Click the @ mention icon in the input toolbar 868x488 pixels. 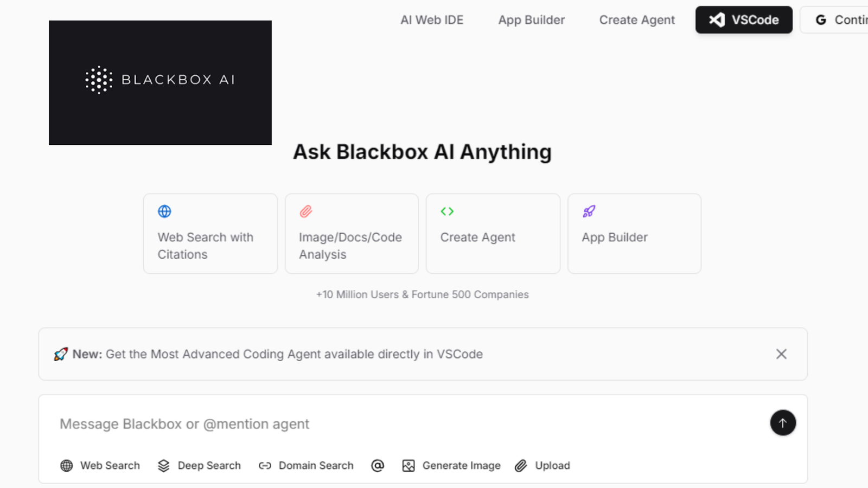pos(378,465)
